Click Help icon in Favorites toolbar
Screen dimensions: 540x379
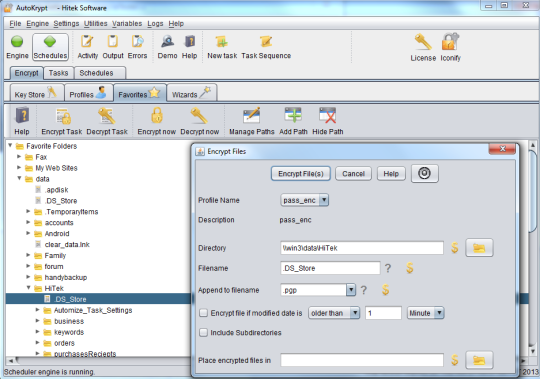22,116
